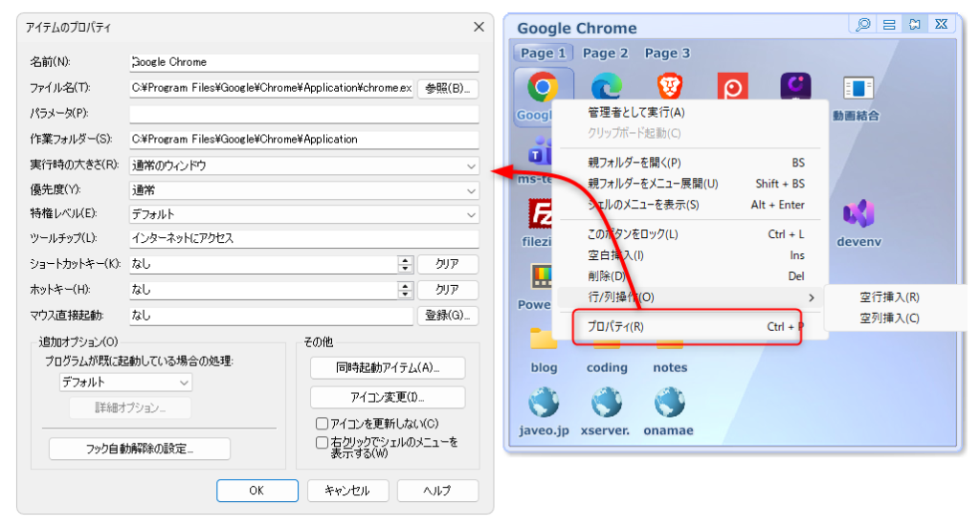This screenshot has width=980, height=527.
Task: Choose 親フォルダーを開く(P) menu entry
Action: pyautogui.click(x=691, y=163)
